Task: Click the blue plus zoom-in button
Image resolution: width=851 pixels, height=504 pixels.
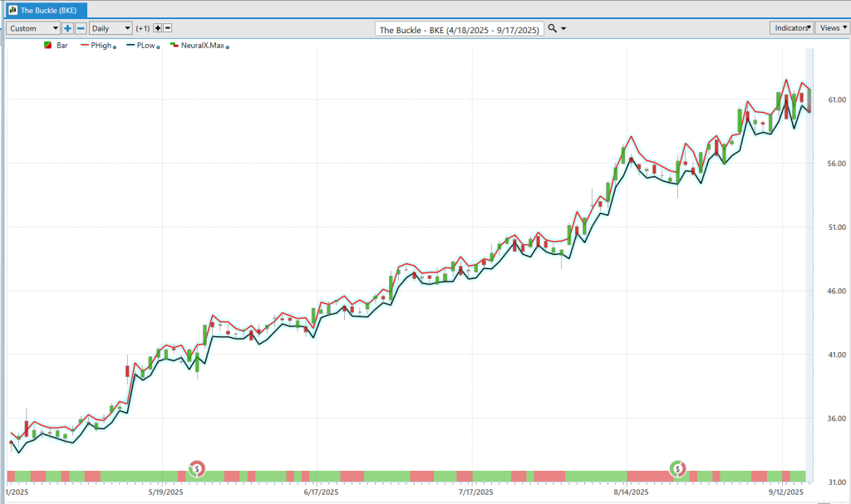Action: coord(67,28)
